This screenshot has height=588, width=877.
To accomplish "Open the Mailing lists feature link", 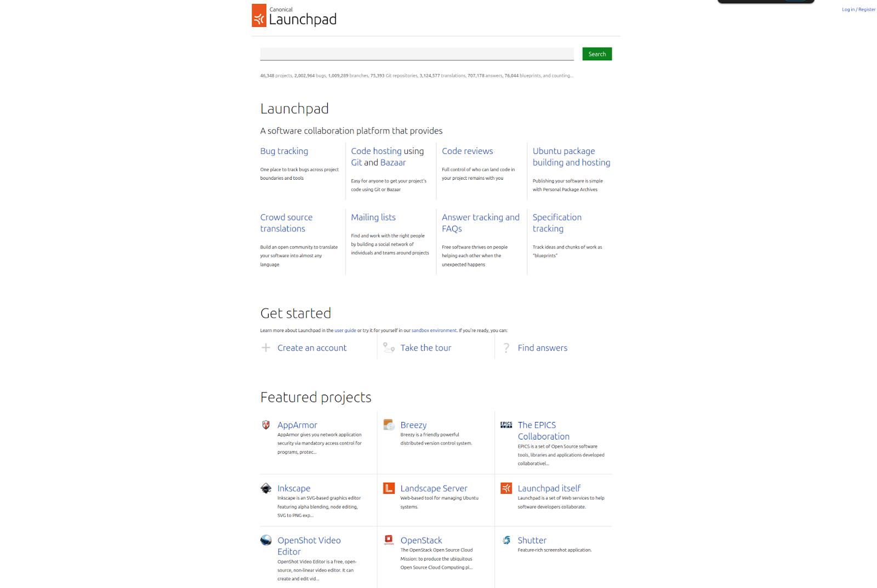I will (373, 218).
